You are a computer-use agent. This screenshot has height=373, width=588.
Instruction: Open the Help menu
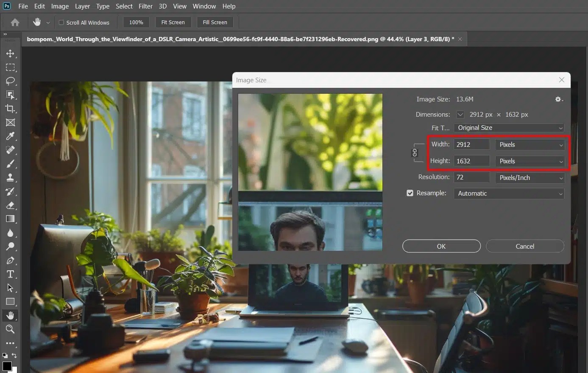[x=229, y=6]
